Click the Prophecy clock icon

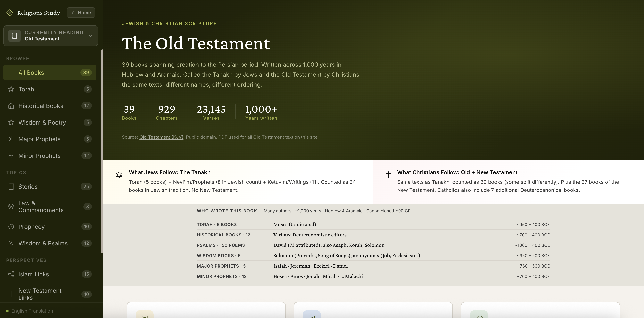click(11, 227)
